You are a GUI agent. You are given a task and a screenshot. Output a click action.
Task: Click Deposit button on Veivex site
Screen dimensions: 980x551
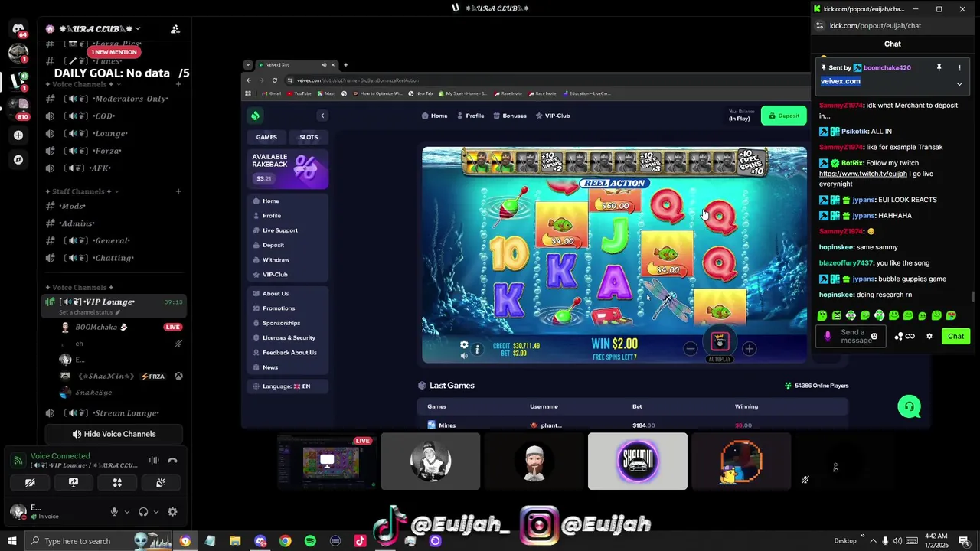click(x=784, y=116)
